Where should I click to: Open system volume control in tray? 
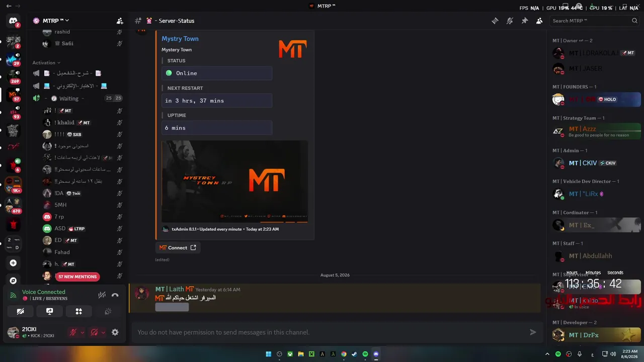point(613,354)
